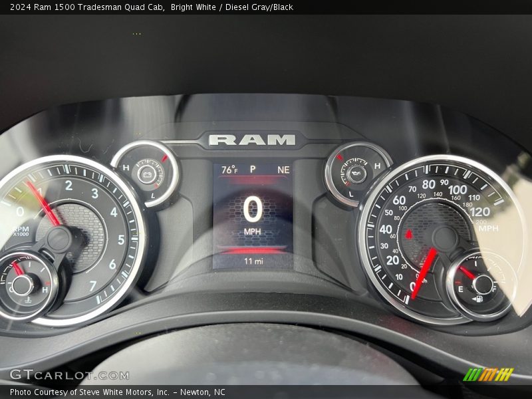
Task: Click the 76°F outside temperature reading
Action: (229, 170)
